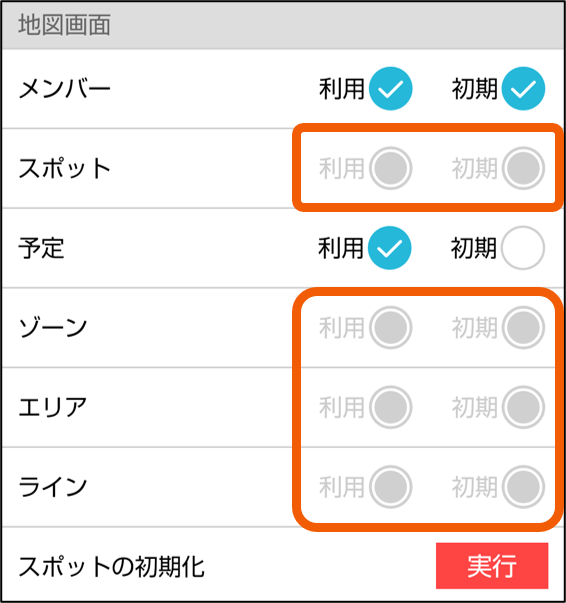Select the スポット row label

[x=65, y=168]
